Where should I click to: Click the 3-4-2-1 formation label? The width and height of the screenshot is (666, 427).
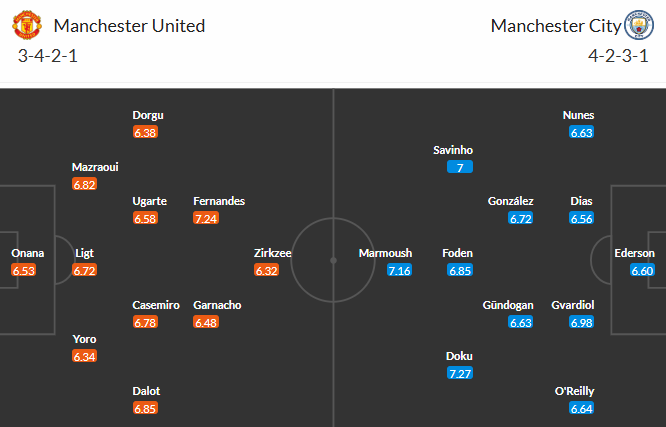48,55
